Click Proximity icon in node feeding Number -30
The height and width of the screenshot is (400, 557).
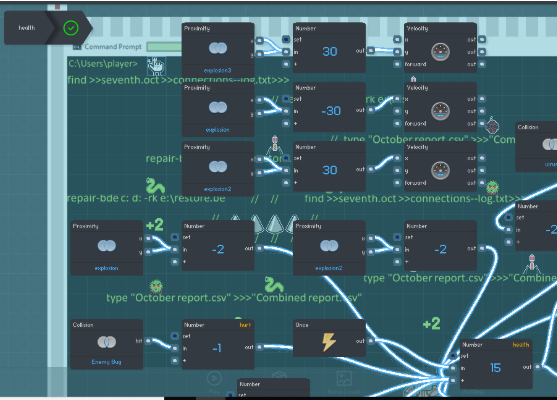[218, 107]
